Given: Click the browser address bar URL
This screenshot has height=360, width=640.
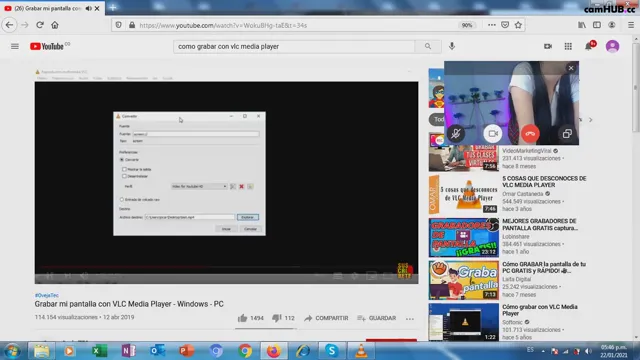Looking at the screenshot, I should point(223,25).
